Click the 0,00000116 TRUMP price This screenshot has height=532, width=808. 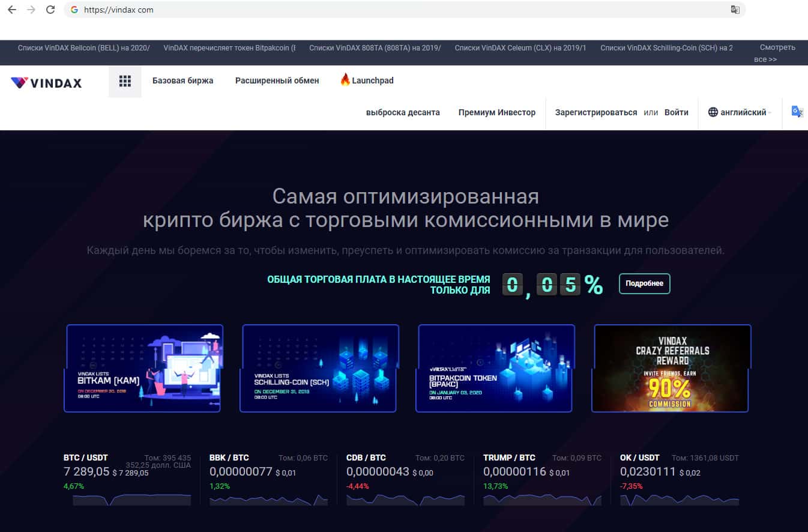[x=515, y=472]
